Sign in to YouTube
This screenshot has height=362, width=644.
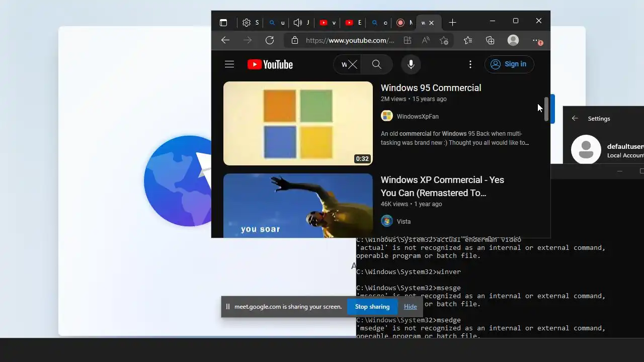pos(509,64)
